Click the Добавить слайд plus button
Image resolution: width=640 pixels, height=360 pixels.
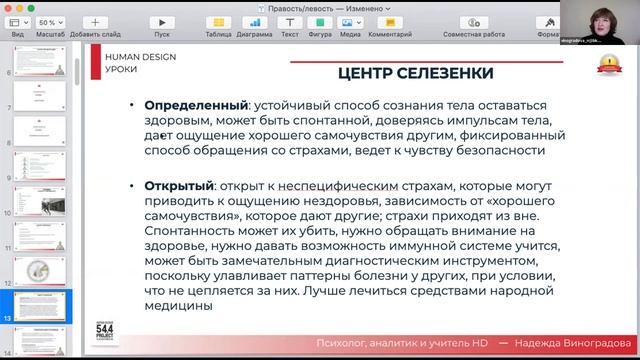(x=95, y=22)
